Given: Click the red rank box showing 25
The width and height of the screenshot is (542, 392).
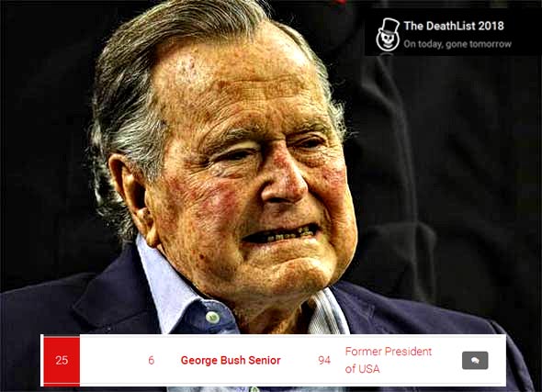Looking at the screenshot, I should 62,360.
